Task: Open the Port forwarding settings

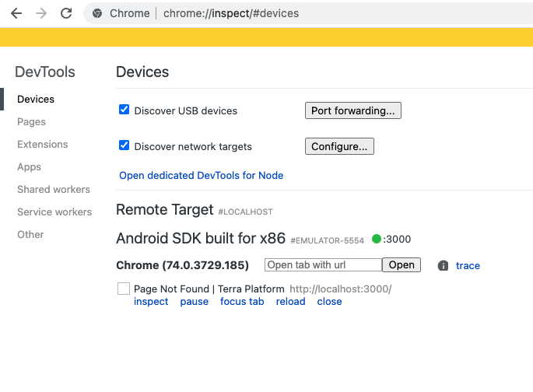Action: [352, 110]
